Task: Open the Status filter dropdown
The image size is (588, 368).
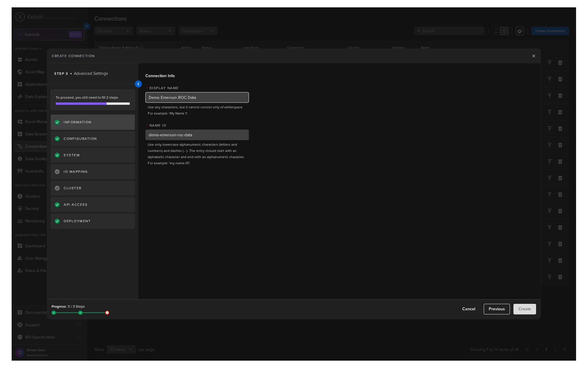Action: [x=156, y=31]
